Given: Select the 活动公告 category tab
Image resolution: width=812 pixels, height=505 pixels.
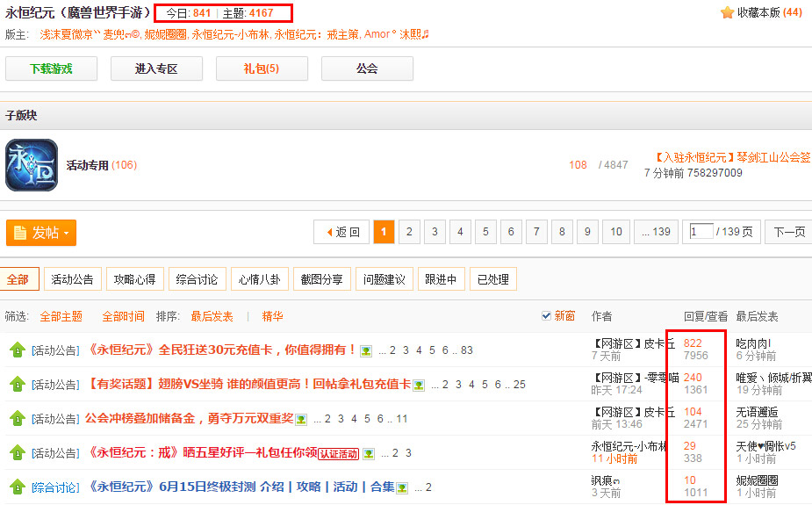Looking at the screenshot, I should click(x=73, y=279).
